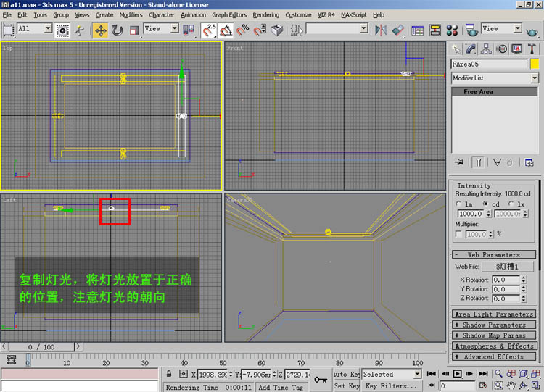Open the Material Editor icon

tap(451, 30)
